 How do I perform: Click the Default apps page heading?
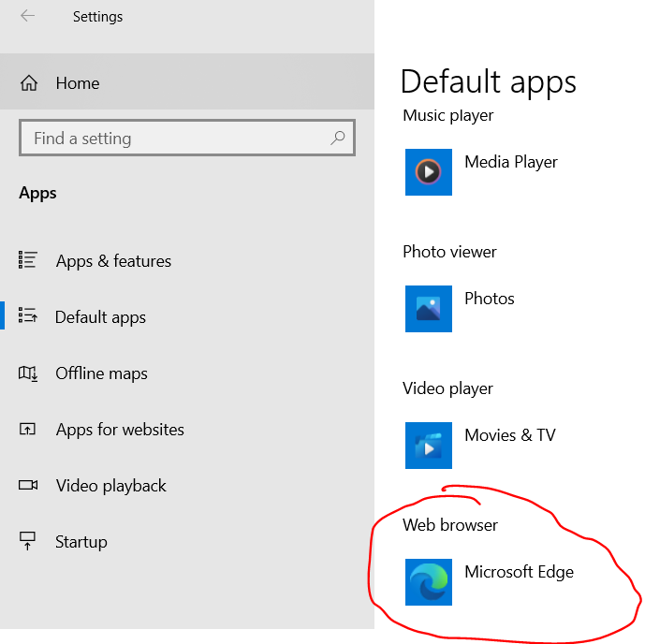tap(489, 81)
